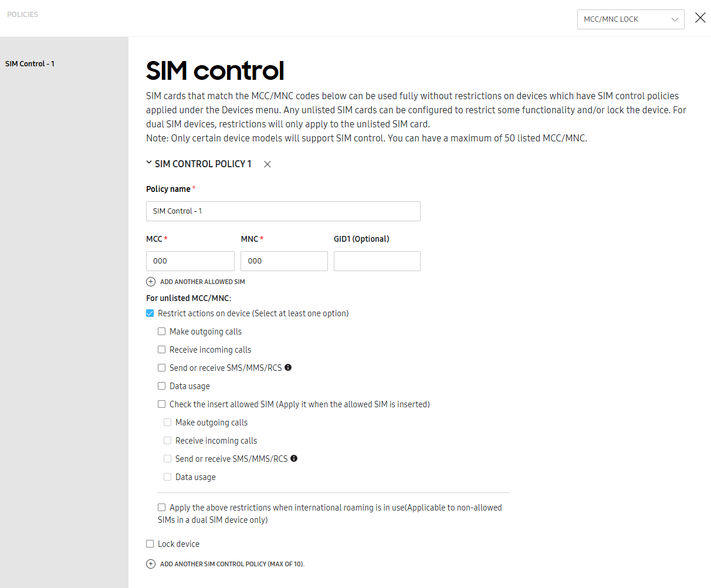
Task: Enable Receive incoming calls restriction
Action: (162, 349)
